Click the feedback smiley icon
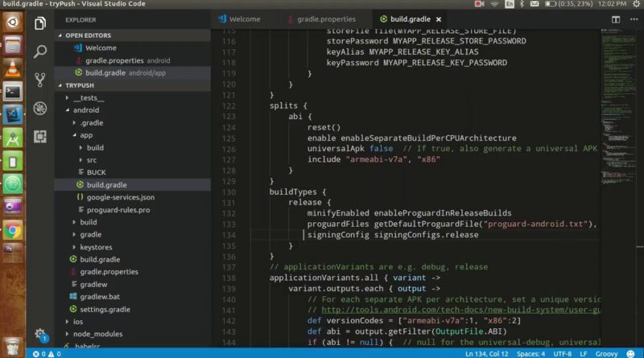 tap(630, 353)
